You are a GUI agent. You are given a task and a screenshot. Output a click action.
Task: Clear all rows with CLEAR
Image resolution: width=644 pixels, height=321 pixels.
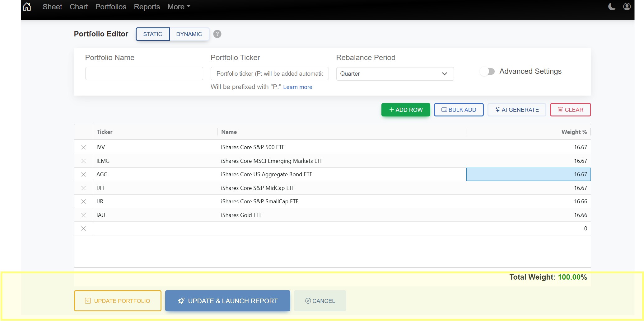pyautogui.click(x=570, y=110)
